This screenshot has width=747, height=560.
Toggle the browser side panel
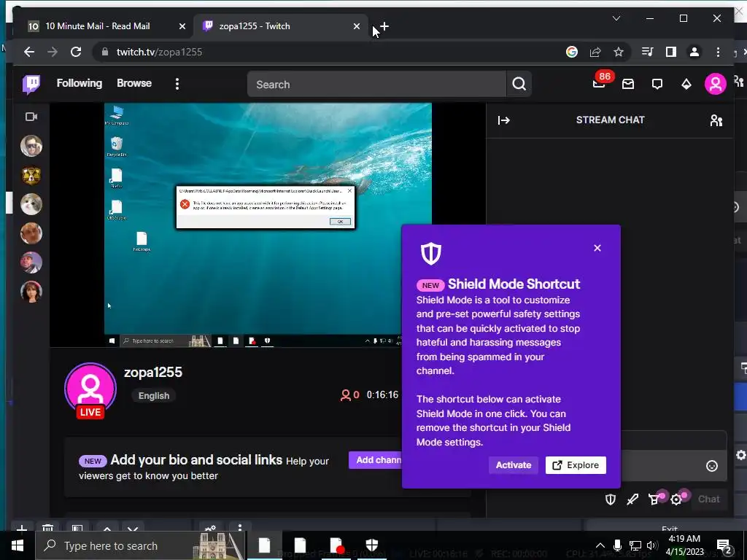pos(671,52)
